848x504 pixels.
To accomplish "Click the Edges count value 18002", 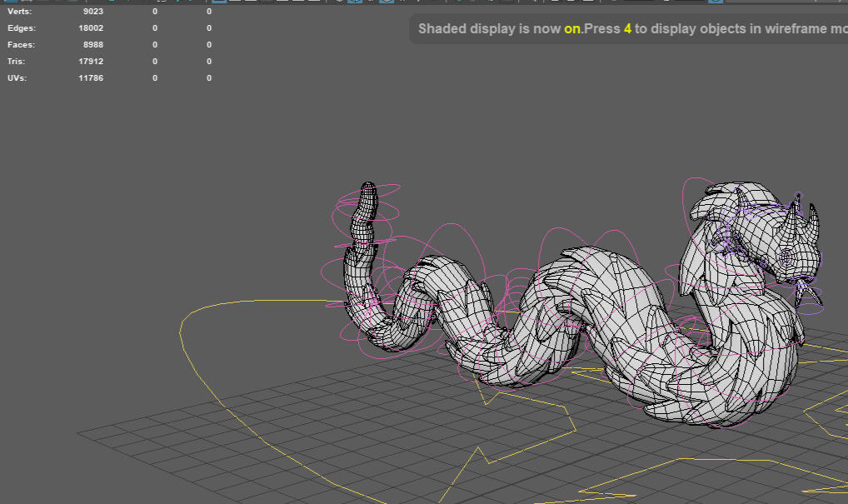I will coord(91,28).
